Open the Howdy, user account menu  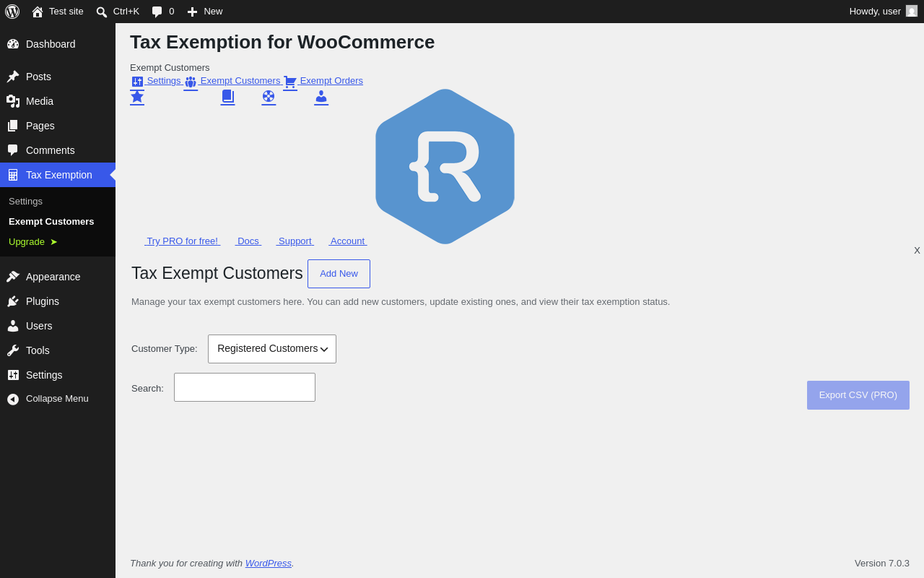[x=884, y=12]
